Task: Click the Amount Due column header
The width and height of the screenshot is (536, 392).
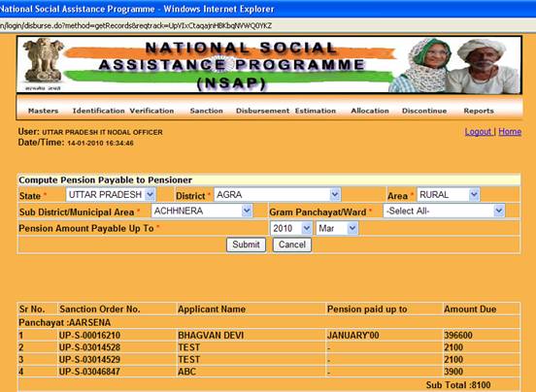Action: coord(470,309)
